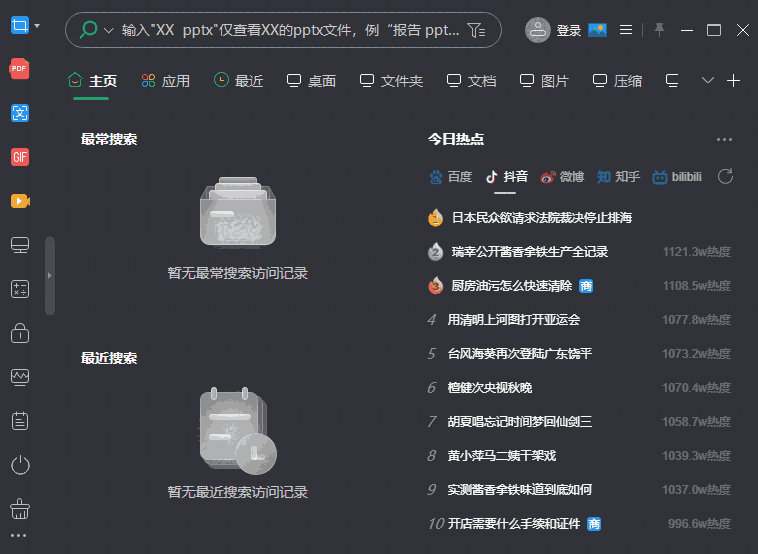This screenshot has height=554, width=758.
Task: Open 厨房油污怎么快速清除 topic
Action: pos(511,286)
